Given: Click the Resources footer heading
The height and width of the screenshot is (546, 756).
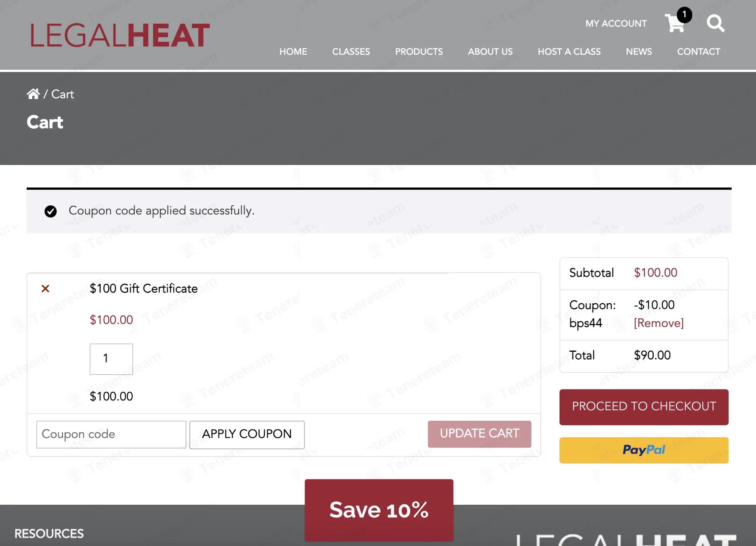Looking at the screenshot, I should (49, 534).
